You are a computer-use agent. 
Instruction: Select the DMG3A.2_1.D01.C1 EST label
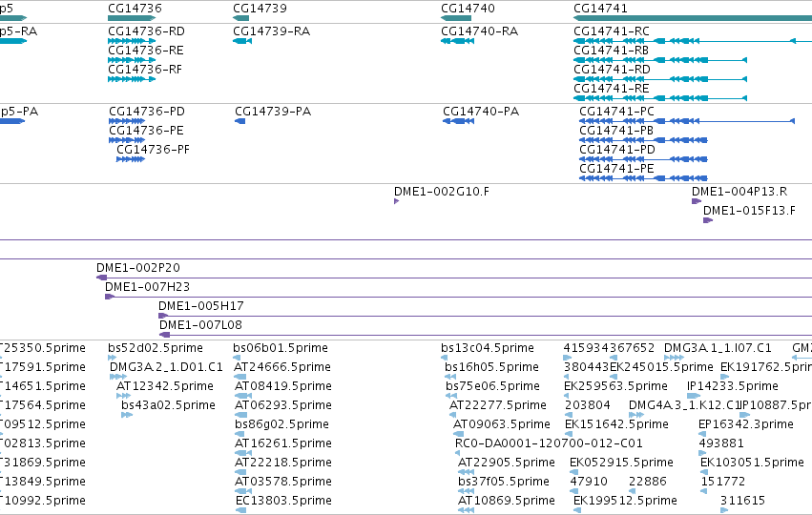coord(166,367)
